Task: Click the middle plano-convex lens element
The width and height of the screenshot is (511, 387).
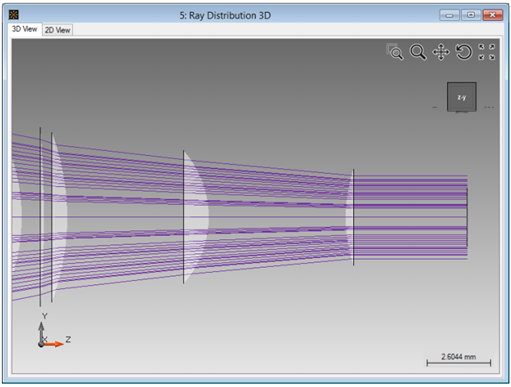Action: [195, 217]
